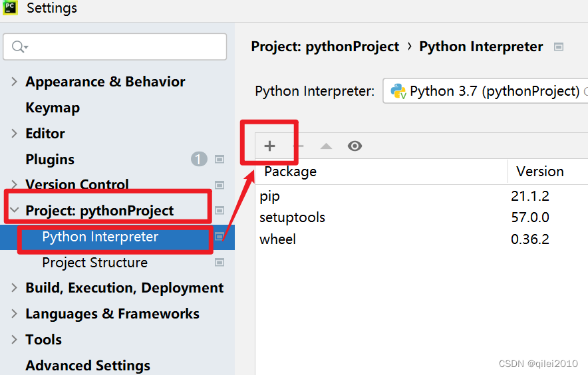Click the Version column header
The width and height of the screenshot is (588, 375).
(540, 172)
